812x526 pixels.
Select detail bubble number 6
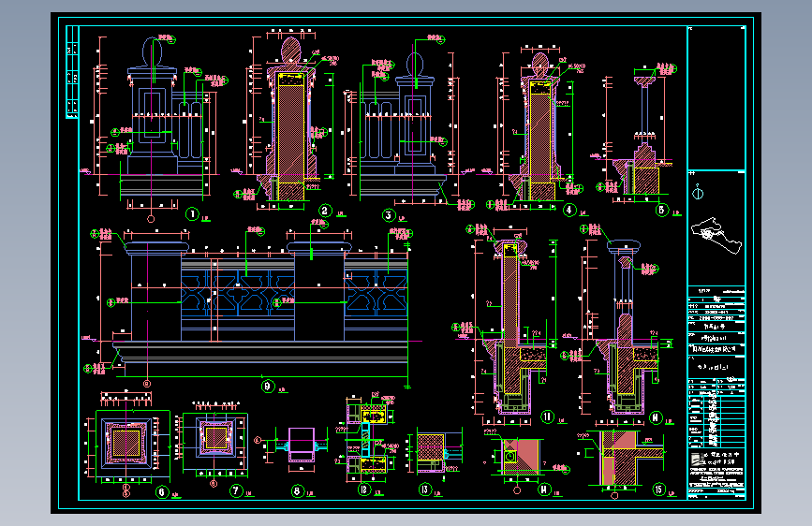click(x=162, y=491)
